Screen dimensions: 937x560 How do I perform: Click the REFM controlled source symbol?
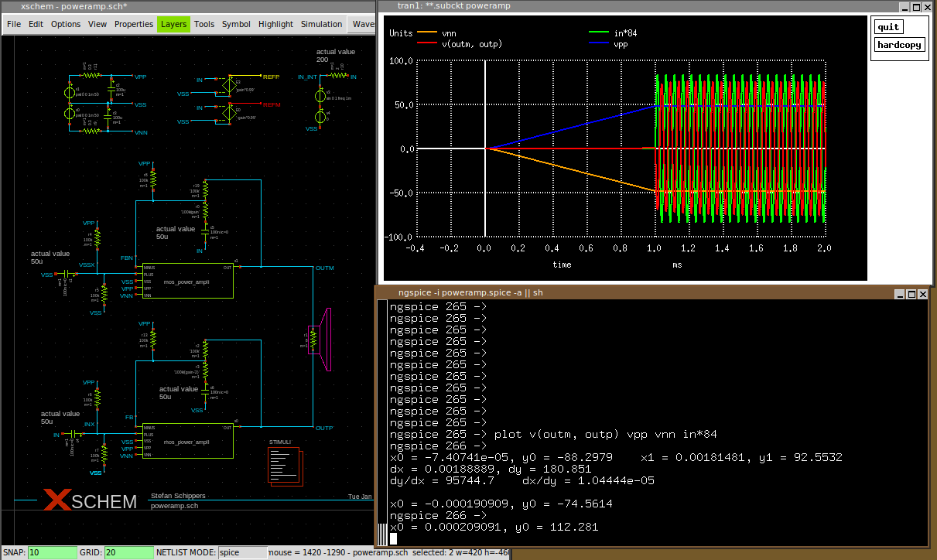coord(229,114)
